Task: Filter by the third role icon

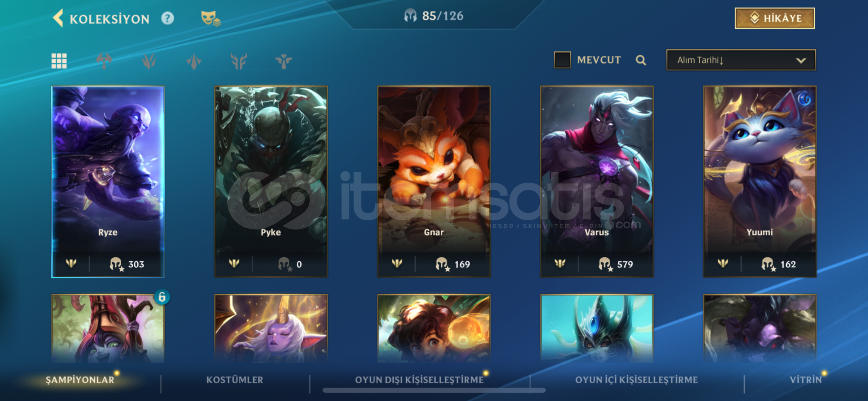Action: click(x=194, y=61)
